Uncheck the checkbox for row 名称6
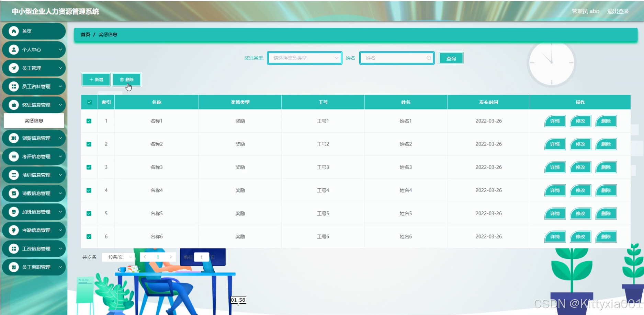Image resolution: width=644 pixels, height=315 pixels. point(89,237)
